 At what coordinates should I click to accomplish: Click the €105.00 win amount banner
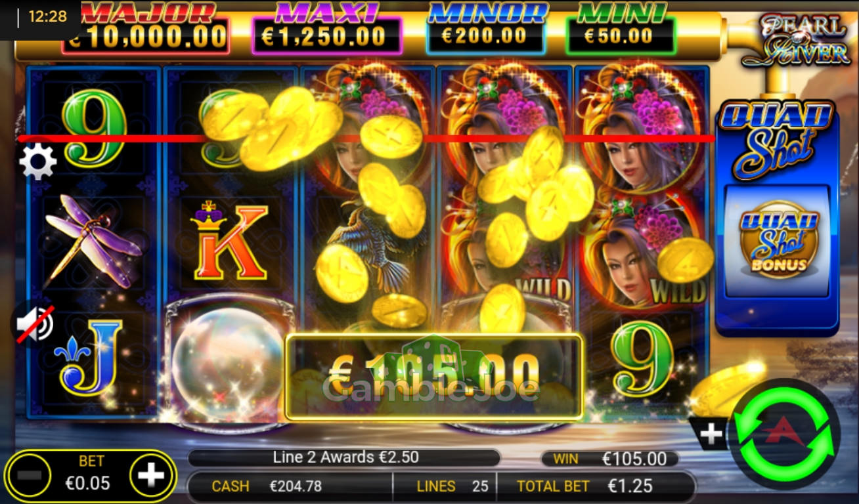tap(434, 377)
